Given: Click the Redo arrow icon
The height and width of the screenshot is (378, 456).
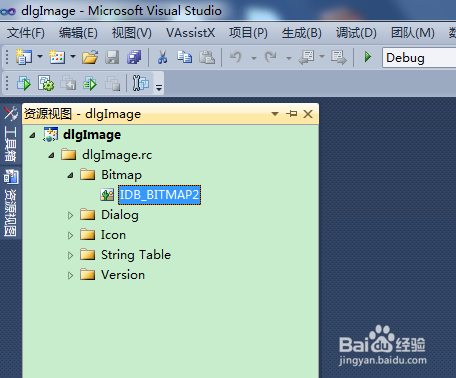Looking at the screenshot, I should [271, 57].
